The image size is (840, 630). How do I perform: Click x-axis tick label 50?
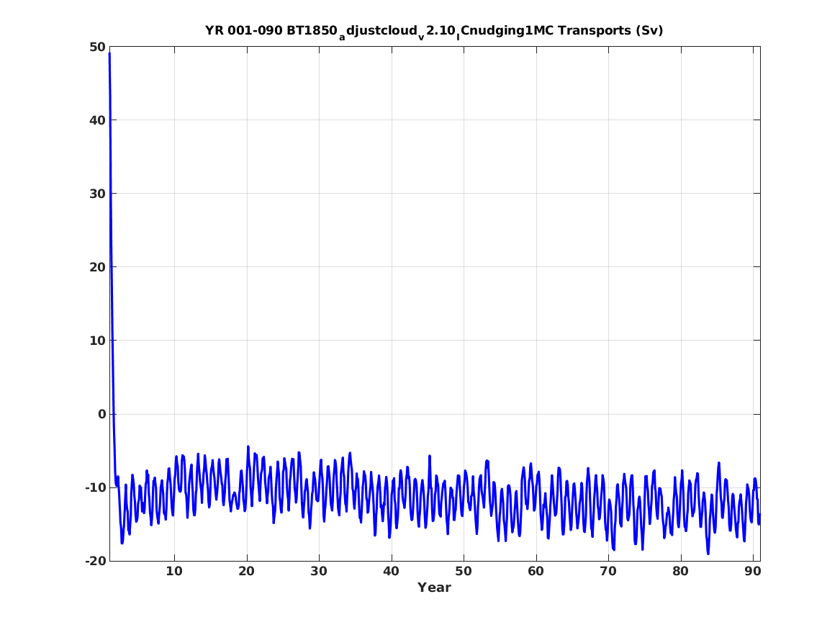(464, 572)
